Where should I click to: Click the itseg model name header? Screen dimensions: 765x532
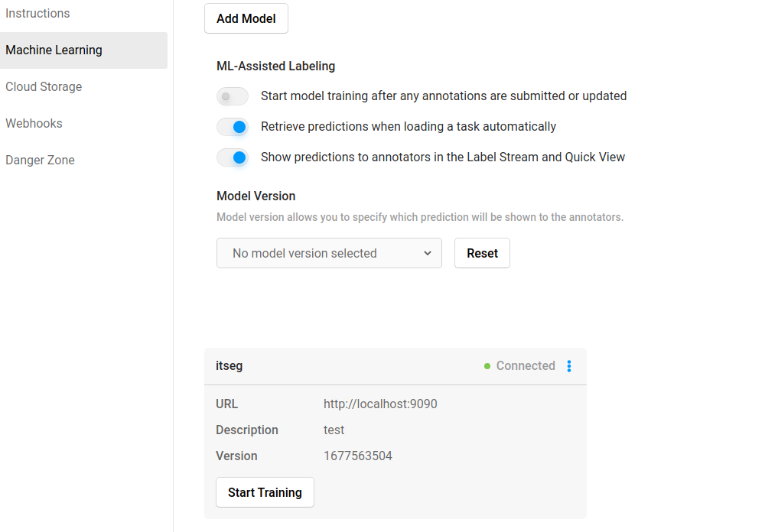(229, 365)
